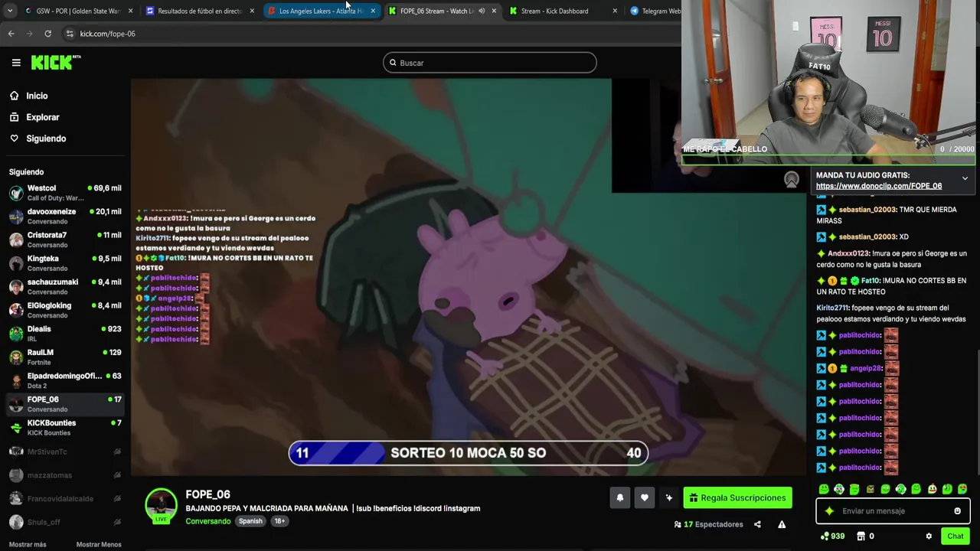Click the site info icon in address bar

tap(70, 34)
